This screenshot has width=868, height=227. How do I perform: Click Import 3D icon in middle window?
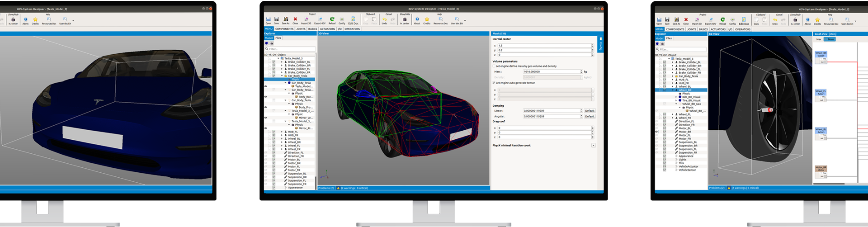(x=306, y=19)
